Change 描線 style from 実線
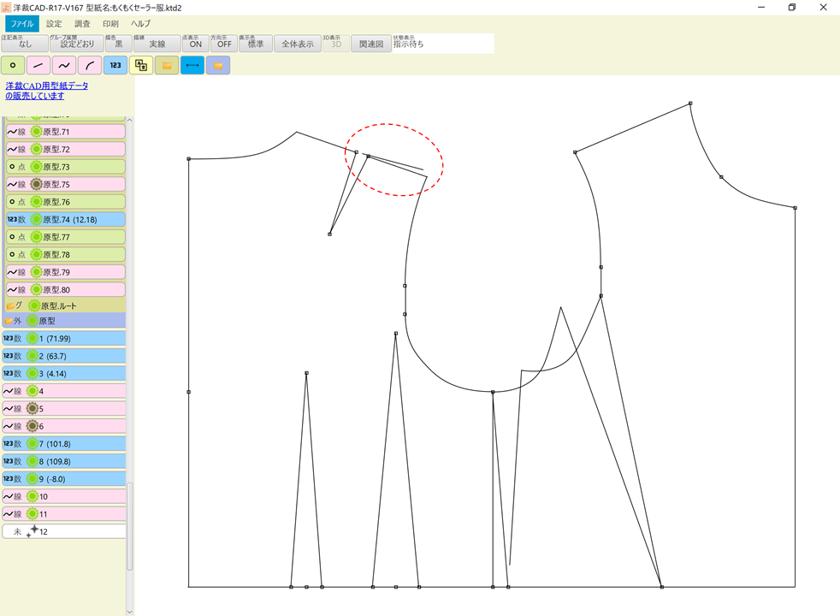Viewport: 840px width, 616px height. [x=157, y=43]
